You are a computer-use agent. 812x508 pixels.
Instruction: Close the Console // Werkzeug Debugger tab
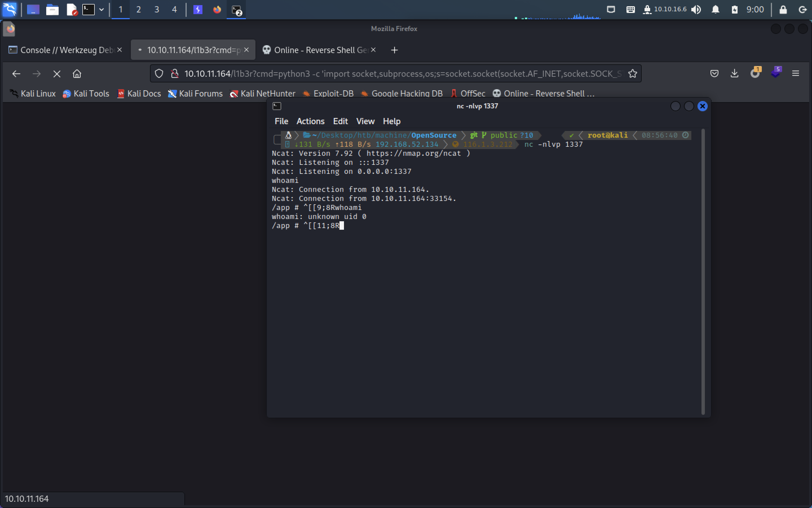click(120, 50)
